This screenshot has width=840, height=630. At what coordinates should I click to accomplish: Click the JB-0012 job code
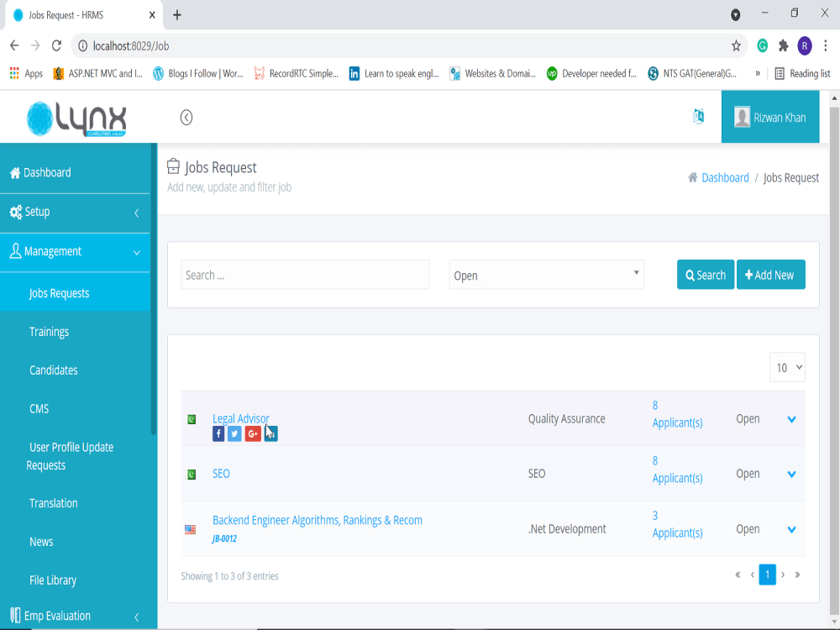pos(224,538)
